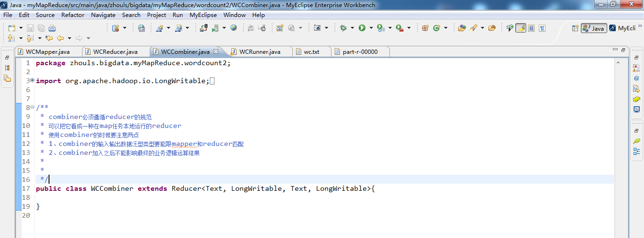This screenshot has height=238, width=644.
Task: Click the Previous Annotation up arrow icon
Action: point(30,38)
